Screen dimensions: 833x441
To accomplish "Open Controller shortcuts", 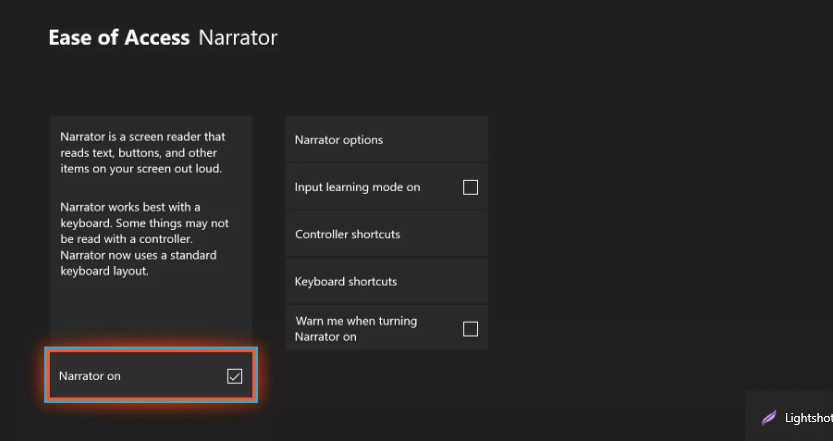I will coord(387,234).
